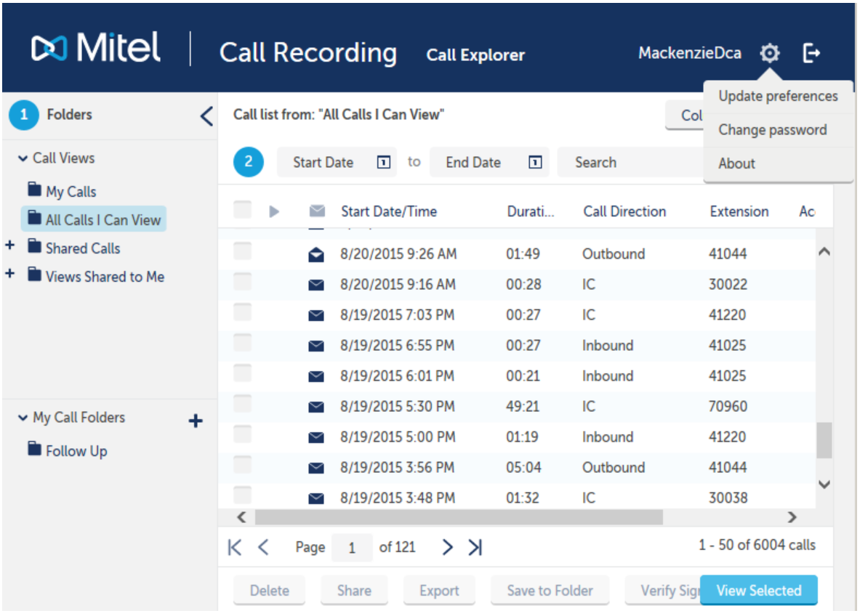
Task: Jump to last page icon
Action: point(475,547)
